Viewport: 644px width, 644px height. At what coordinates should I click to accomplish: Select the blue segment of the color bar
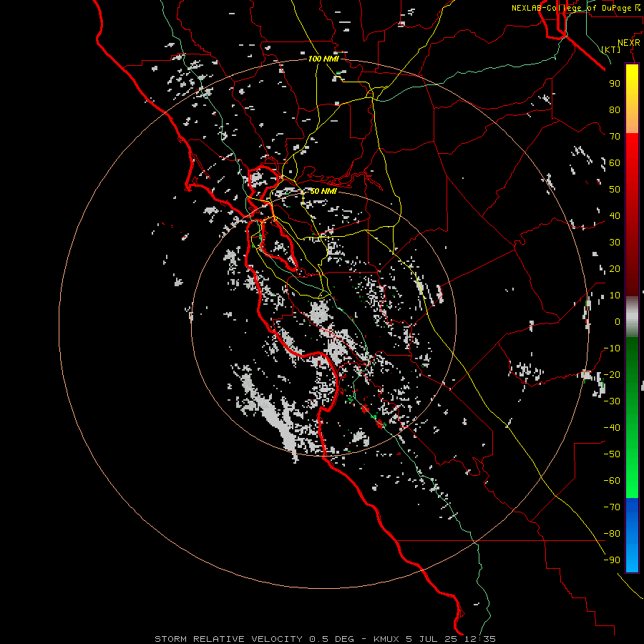click(x=632, y=535)
